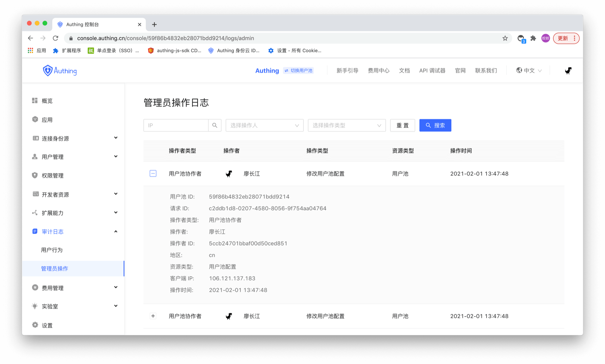Collapse the expanded 廖长江 log entry
The height and width of the screenshot is (364, 605).
click(153, 173)
